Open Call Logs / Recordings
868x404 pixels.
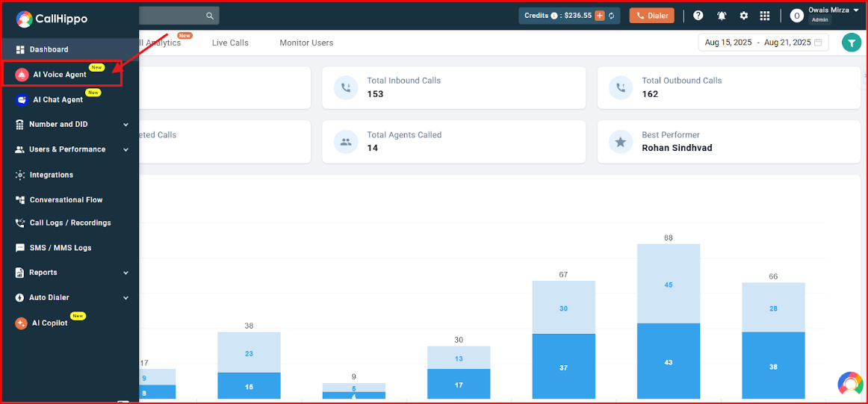click(69, 223)
